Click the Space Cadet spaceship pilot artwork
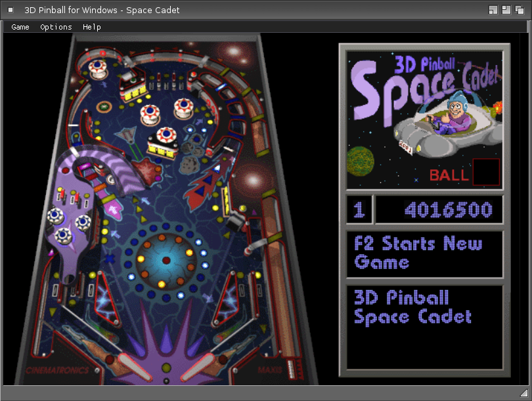Image resolution: width=532 pixels, height=401 pixels. click(x=448, y=125)
